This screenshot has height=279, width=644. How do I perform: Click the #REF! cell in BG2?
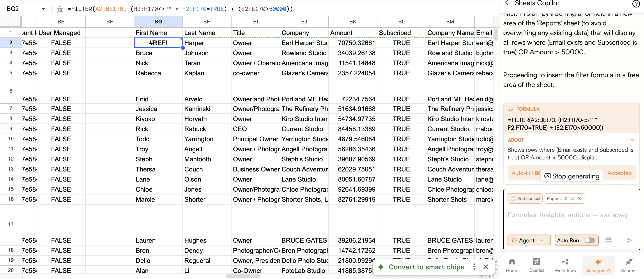158,43
